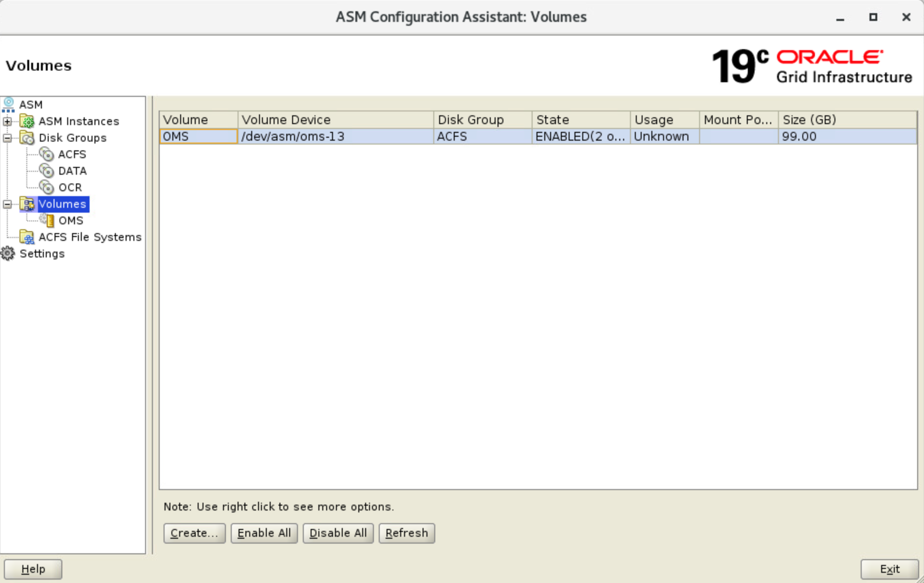Open the ACFS disk group node

coord(72,154)
